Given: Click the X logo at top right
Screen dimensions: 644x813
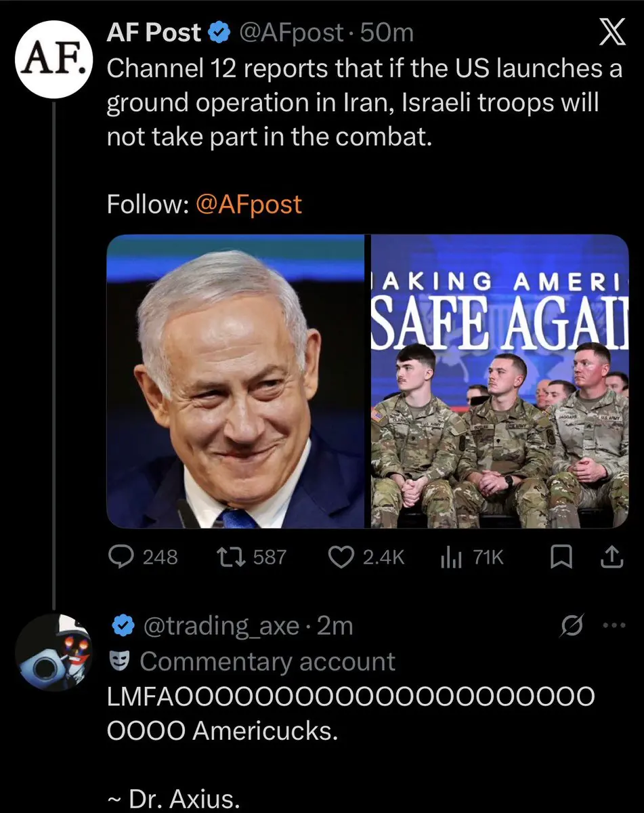Looking at the screenshot, I should pos(613,30).
